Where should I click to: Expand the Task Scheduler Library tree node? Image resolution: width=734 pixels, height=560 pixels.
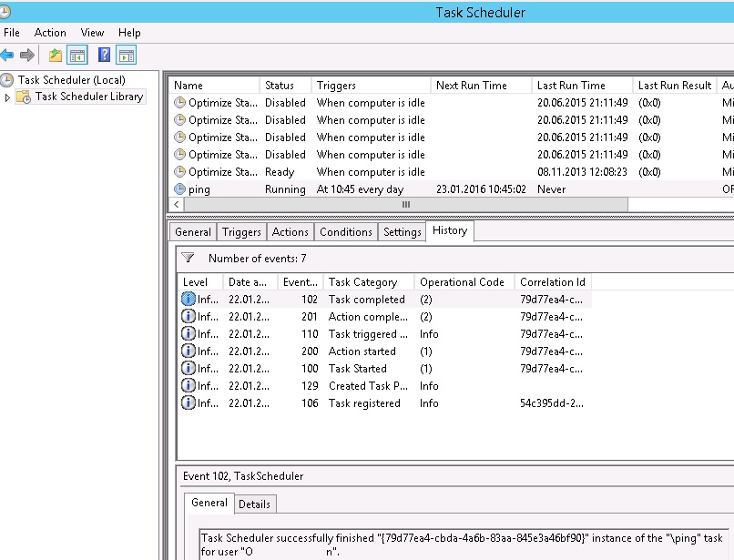[x=7, y=97]
